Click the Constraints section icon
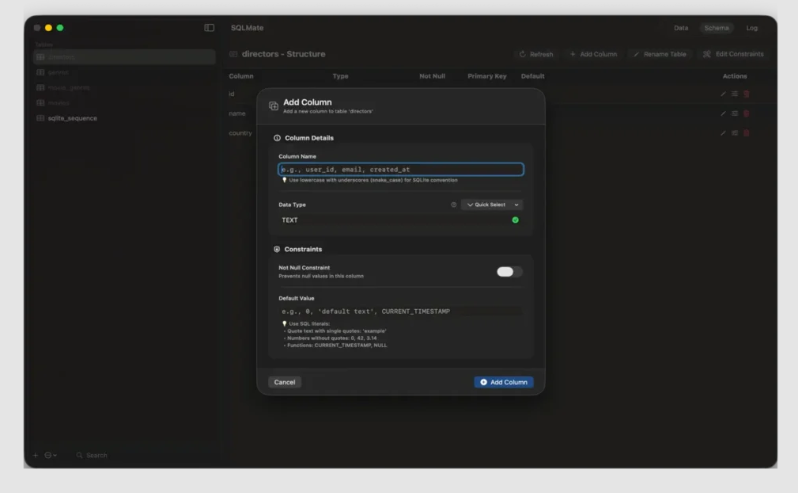The width and height of the screenshot is (798, 493). (x=277, y=249)
